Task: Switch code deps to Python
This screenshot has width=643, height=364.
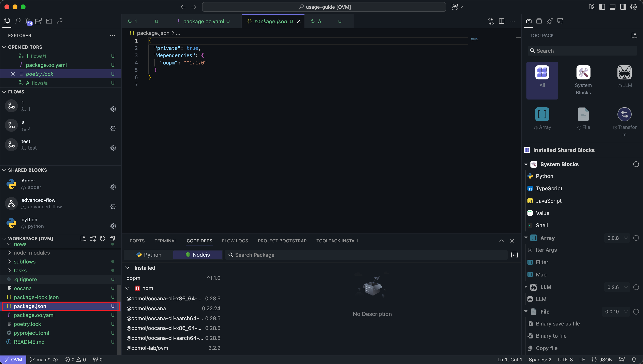Action: pos(149,255)
